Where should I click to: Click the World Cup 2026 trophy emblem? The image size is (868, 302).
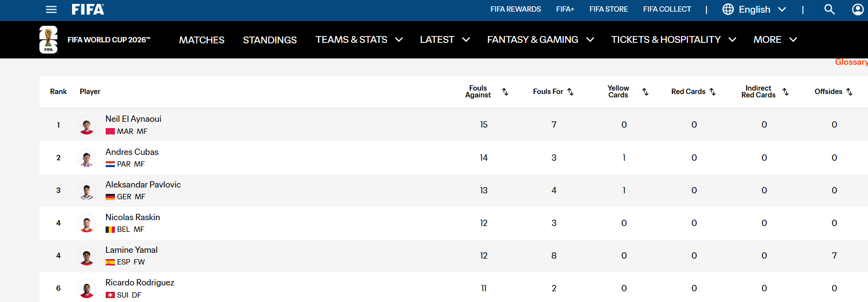(48, 39)
